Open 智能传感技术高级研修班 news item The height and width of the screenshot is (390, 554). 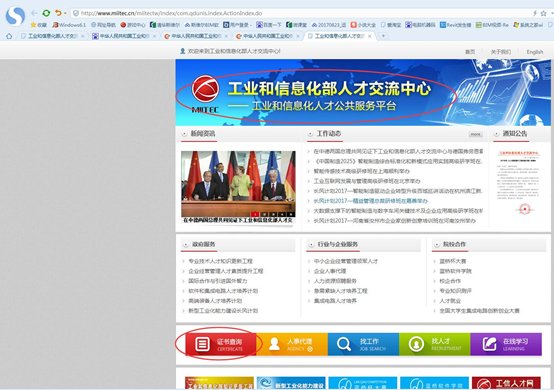click(x=361, y=171)
